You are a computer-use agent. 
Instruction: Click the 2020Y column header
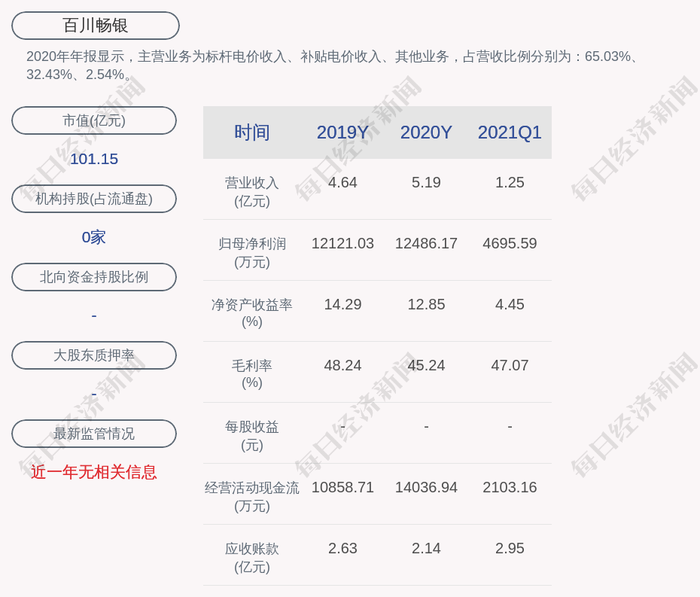[426, 132]
